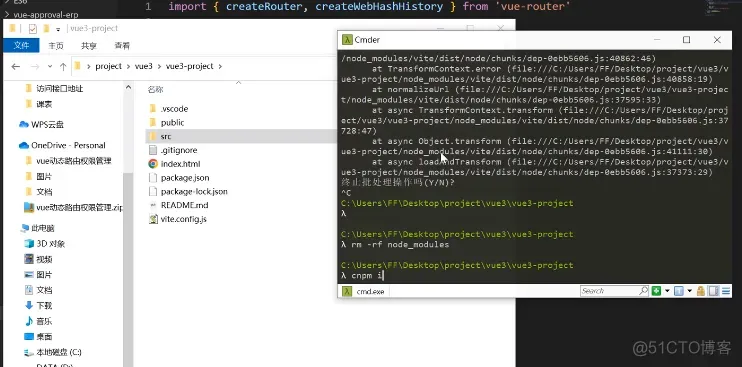742x367 pixels.
Task: Open the 主页 ribbon tab
Action: [56, 45]
